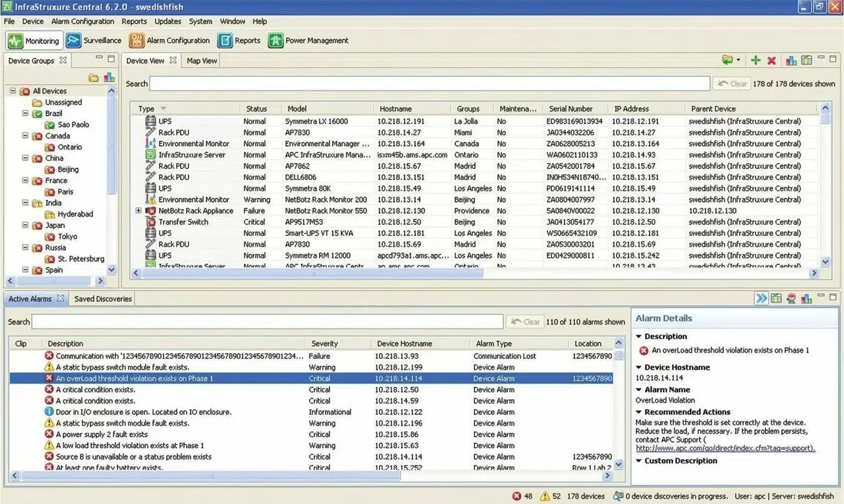Click chart icon in Active Alarms toolbar

807,298
